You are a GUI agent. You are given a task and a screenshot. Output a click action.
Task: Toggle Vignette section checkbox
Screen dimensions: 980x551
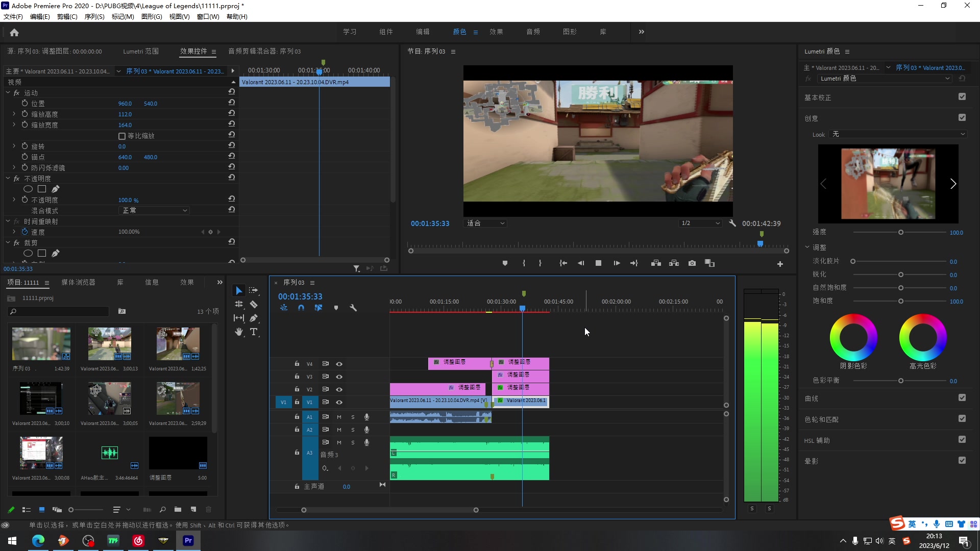coord(962,460)
